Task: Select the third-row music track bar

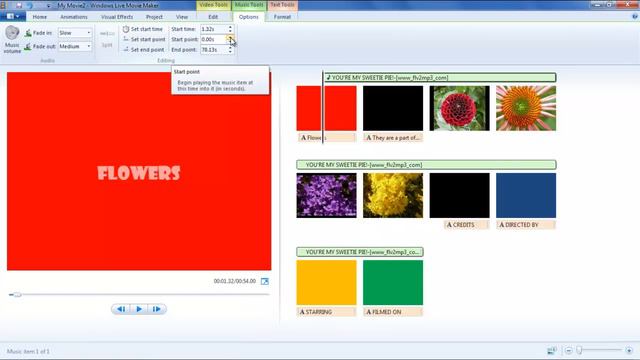Action: [360, 252]
